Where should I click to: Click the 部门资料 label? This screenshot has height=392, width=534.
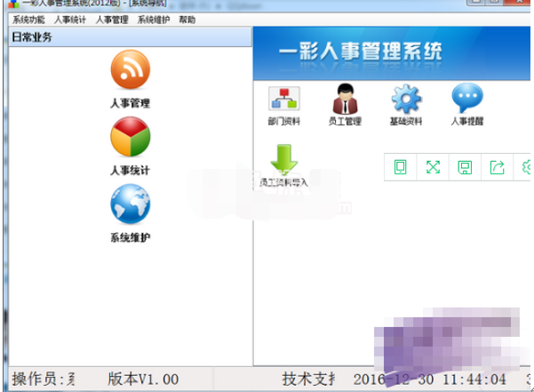pos(284,121)
